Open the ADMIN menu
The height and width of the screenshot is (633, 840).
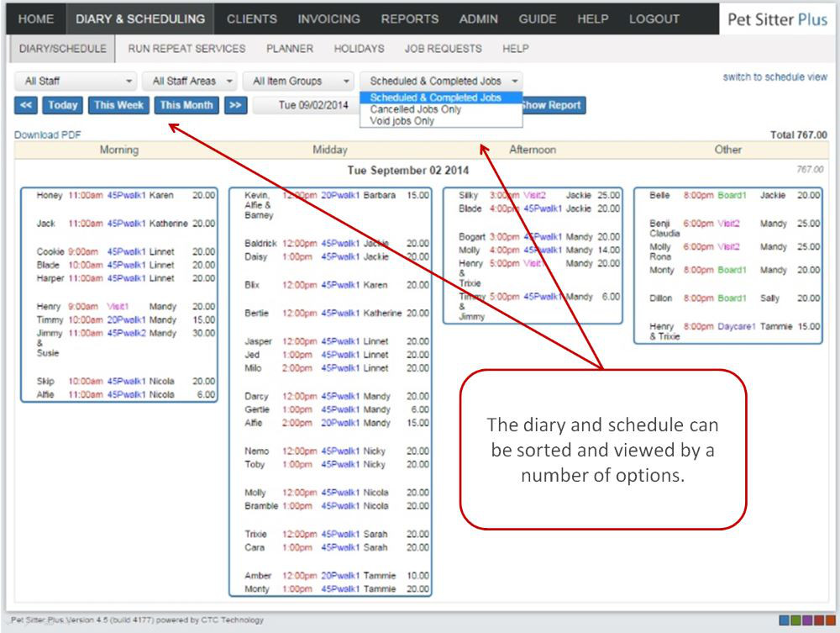click(479, 18)
